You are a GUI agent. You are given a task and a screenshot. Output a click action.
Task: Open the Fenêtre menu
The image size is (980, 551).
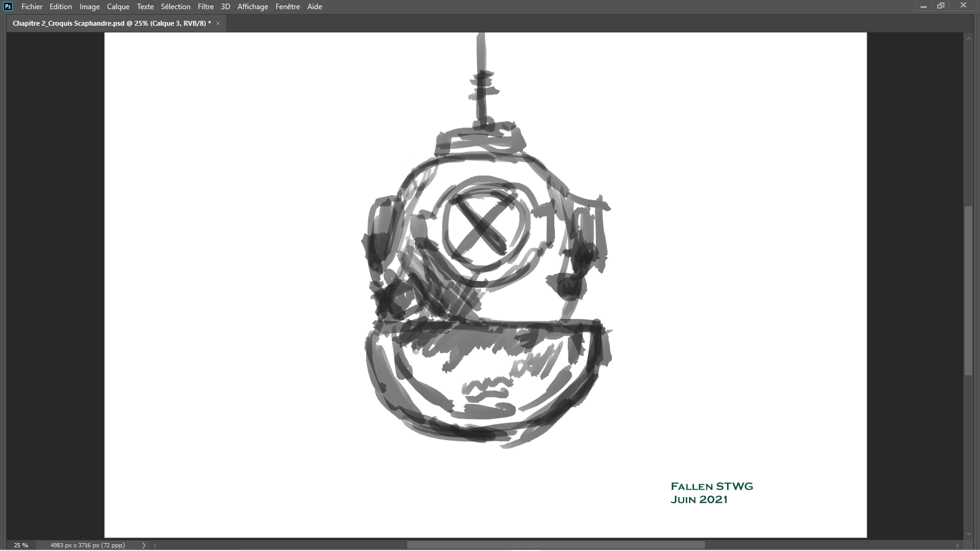tap(287, 7)
